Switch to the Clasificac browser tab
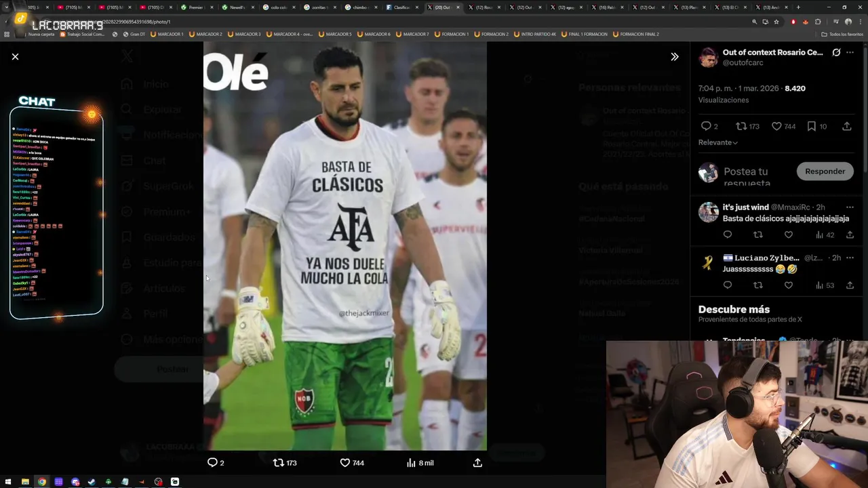Viewport: 868px width, 488px height. coord(401,7)
